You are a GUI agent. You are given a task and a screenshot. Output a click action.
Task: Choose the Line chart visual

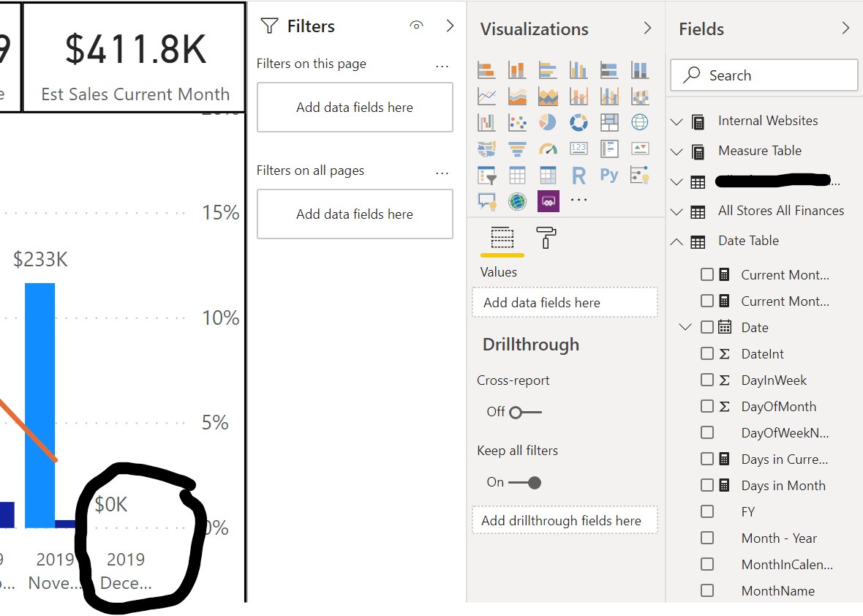486,97
